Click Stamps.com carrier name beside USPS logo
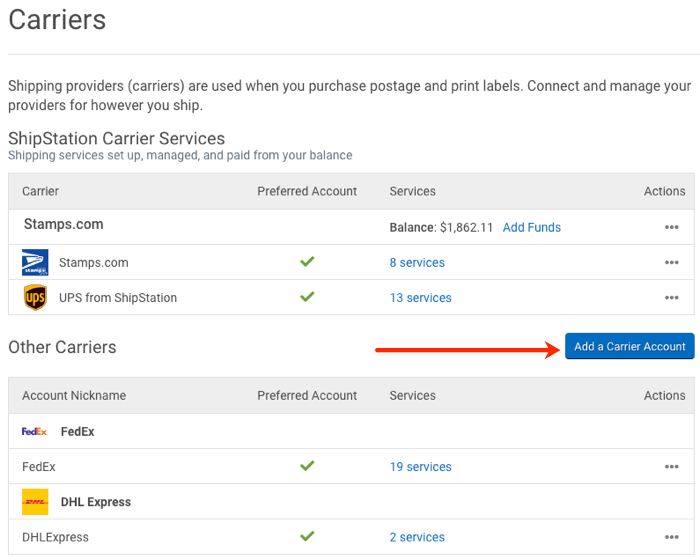The image size is (700, 560). click(94, 263)
